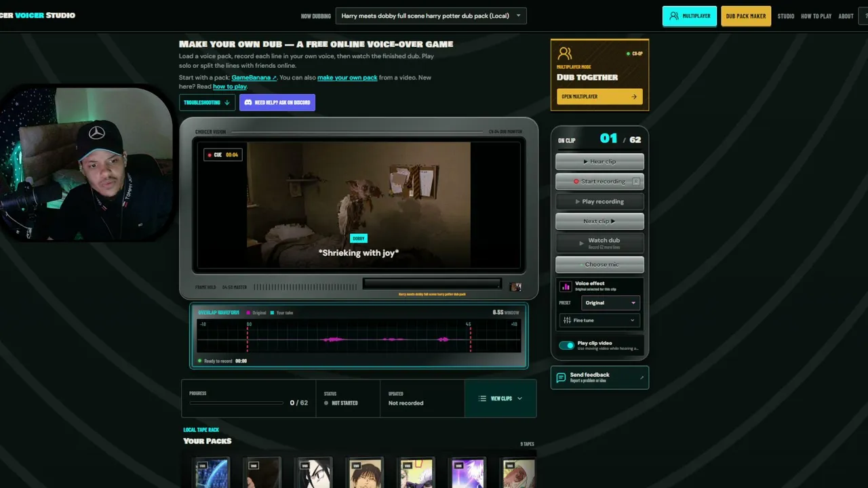This screenshot has height=488, width=868.
Task: Click the Discord logo icon
Action: [248, 102]
